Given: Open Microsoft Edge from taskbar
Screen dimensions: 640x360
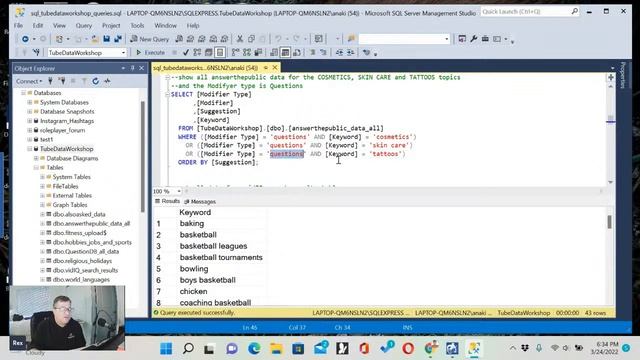Looking at the screenshot, I should tap(254, 349).
